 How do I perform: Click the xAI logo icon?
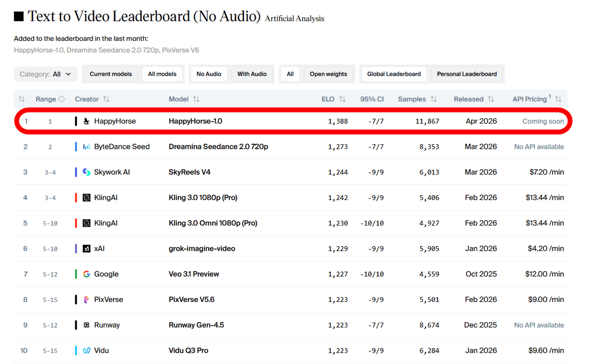86,249
